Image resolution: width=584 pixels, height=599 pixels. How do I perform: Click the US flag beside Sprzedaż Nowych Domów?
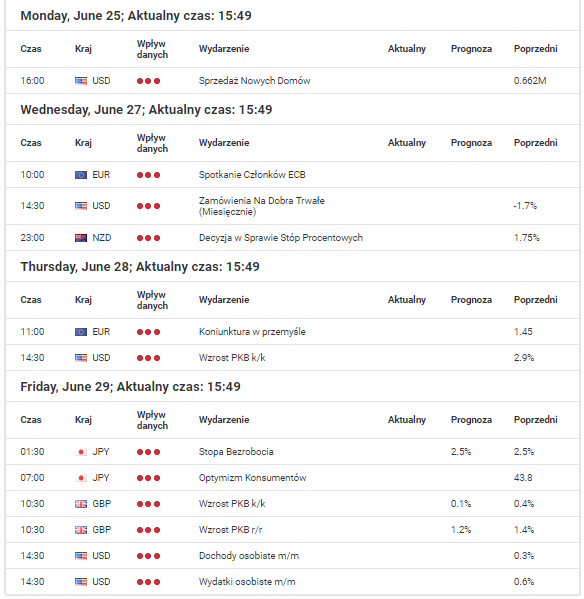[x=81, y=81]
